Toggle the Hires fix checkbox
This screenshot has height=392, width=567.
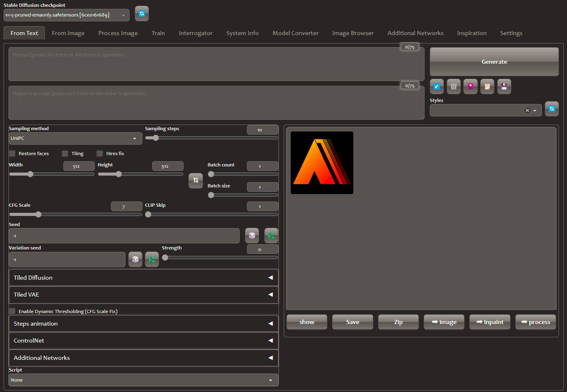click(x=100, y=154)
